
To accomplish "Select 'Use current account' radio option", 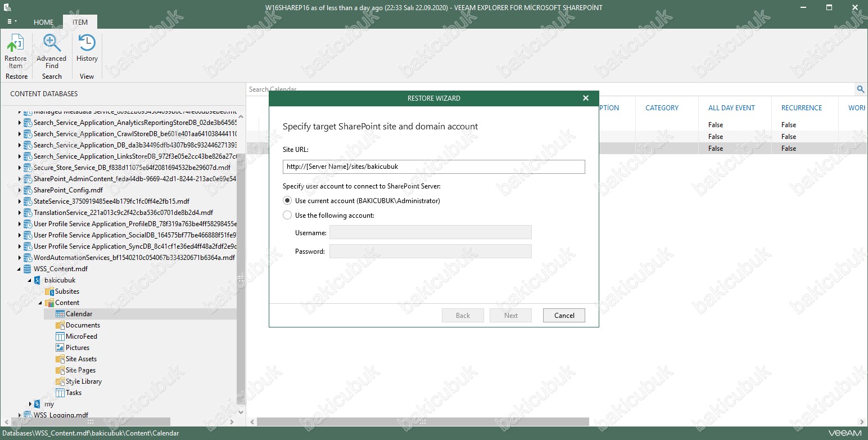I will pyautogui.click(x=287, y=201).
